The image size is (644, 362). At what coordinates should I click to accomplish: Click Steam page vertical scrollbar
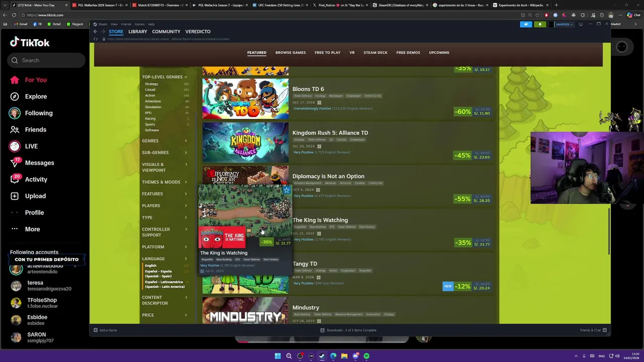tap(608, 230)
